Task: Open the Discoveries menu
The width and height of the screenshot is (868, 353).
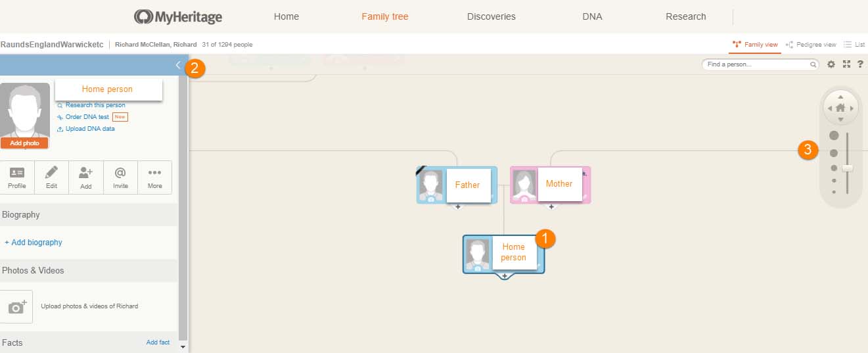Action: click(x=491, y=16)
